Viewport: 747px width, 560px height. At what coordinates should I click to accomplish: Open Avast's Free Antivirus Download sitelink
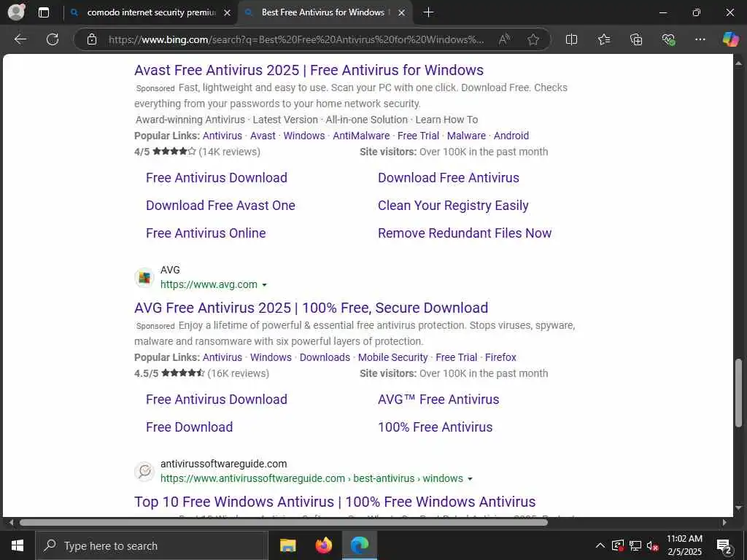[216, 178]
